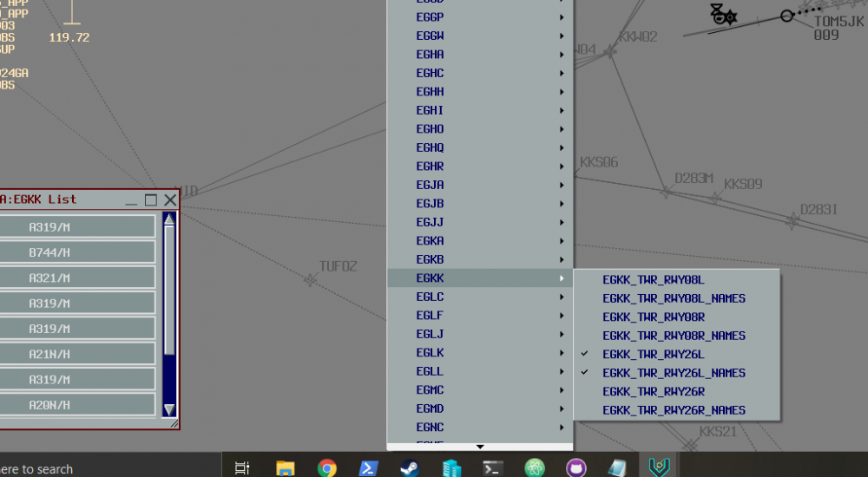Click the down arrow below the airport menu

479,447
